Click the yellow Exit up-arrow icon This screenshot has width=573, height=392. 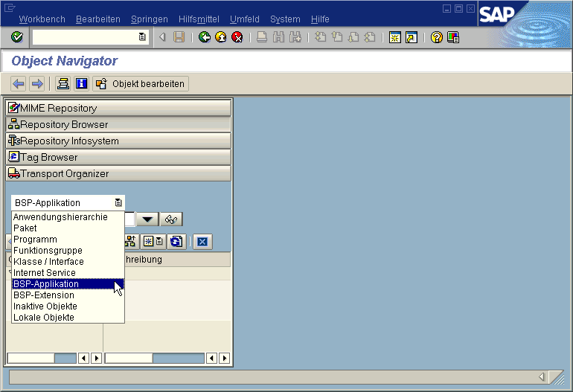click(x=221, y=37)
